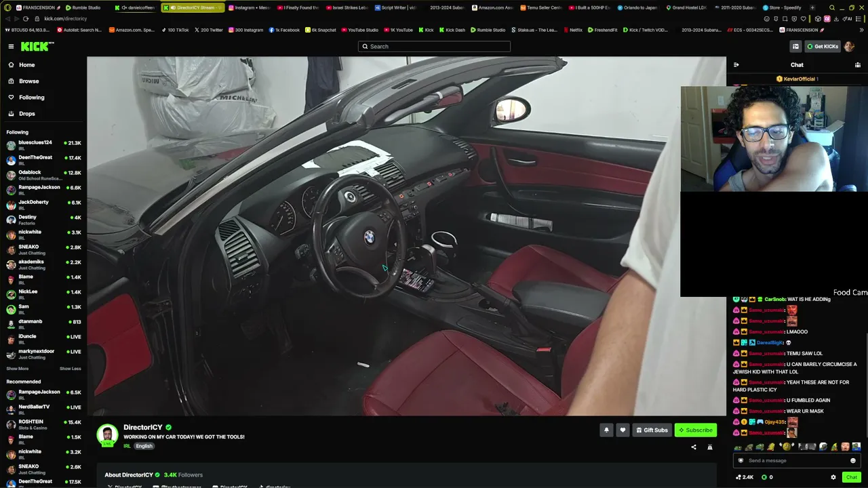Viewport: 868px width, 488px height.
Task: Click the KevlarOfficial pinned chat entry
Action: [797, 79]
